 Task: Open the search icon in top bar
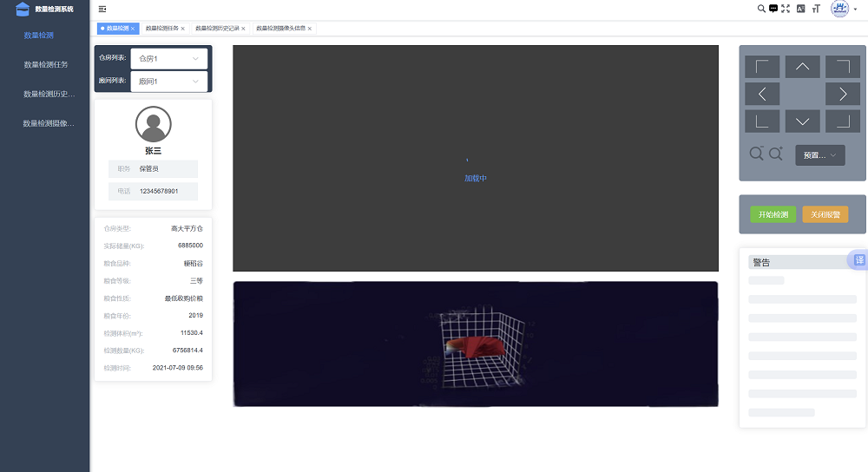coord(761,9)
